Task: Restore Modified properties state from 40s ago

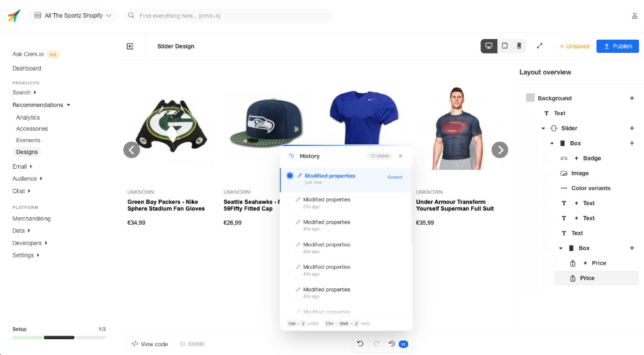Action: point(345,225)
